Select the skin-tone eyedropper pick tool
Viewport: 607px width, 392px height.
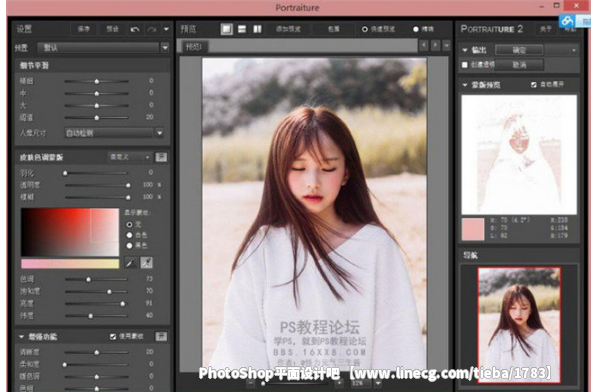point(131,263)
